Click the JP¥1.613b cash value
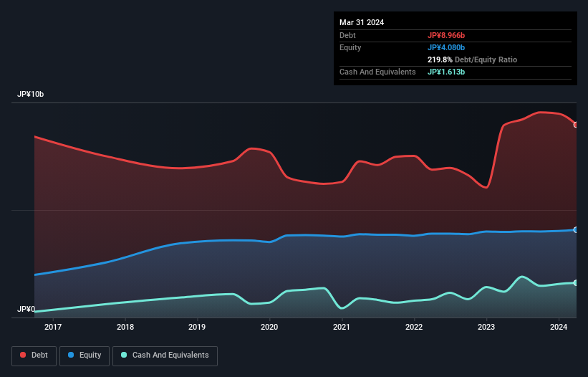 [446, 72]
